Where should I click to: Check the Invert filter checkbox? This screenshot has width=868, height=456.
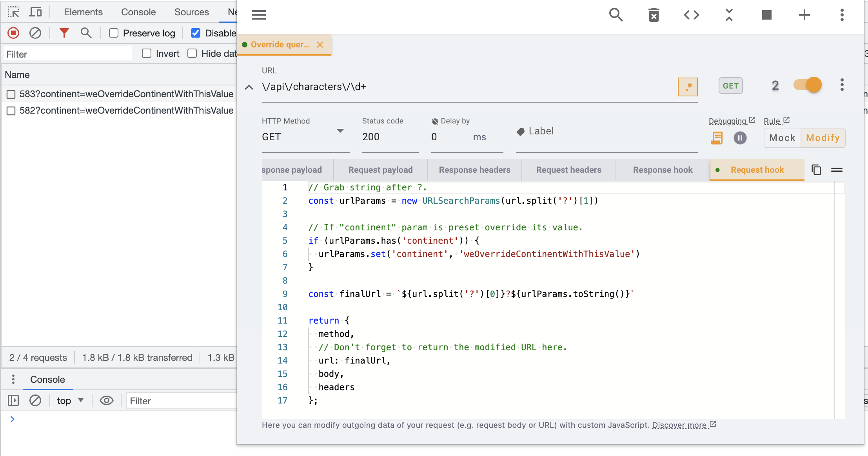pos(147,54)
